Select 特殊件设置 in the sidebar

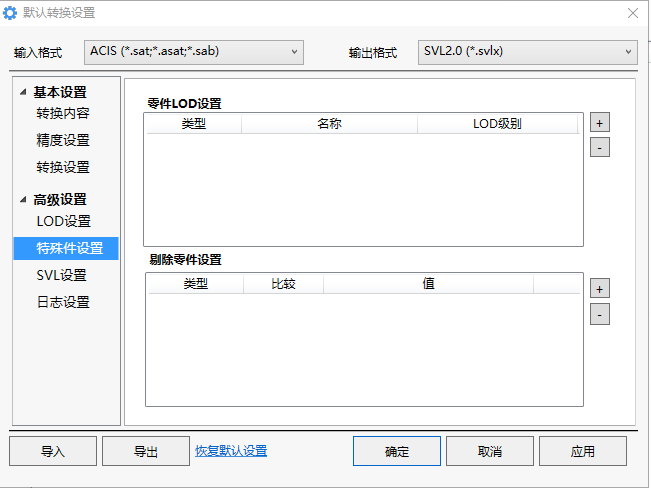(x=69, y=248)
